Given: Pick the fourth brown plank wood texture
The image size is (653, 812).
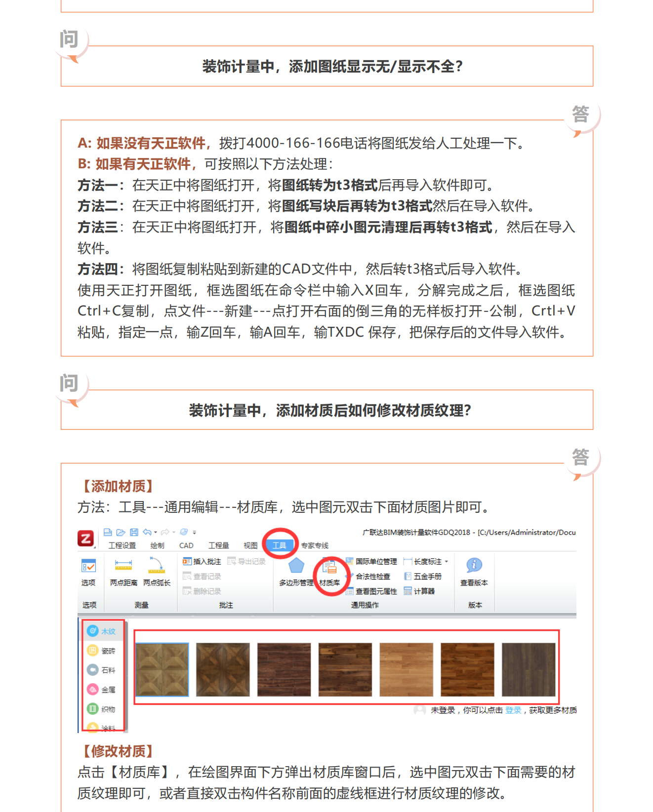Looking at the screenshot, I should click(345, 669).
